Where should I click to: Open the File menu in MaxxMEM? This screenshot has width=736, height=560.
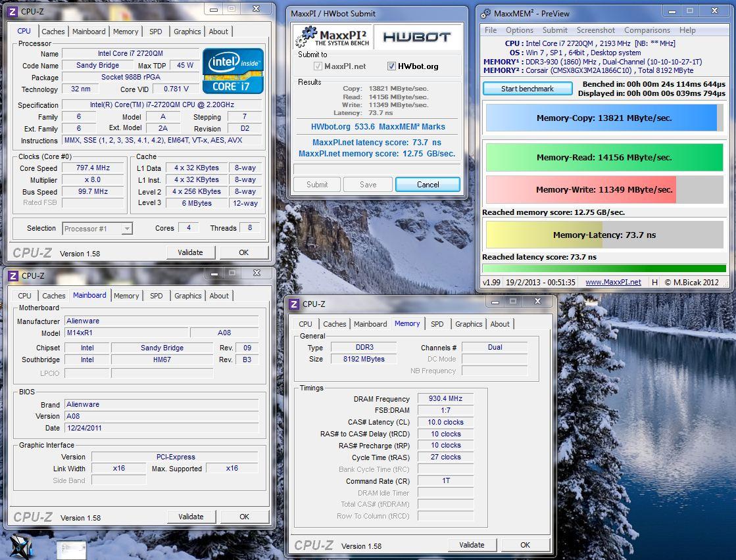click(x=491, y=30)
